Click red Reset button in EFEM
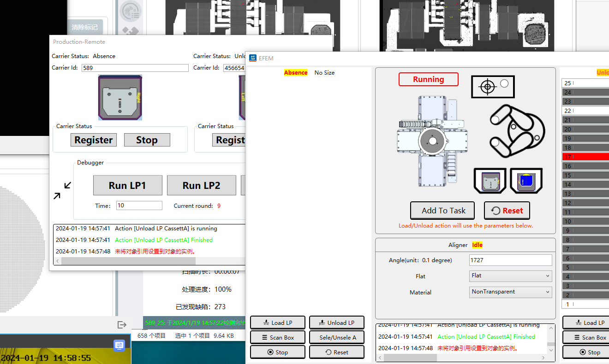The height and width of the screenshot is (364, 609). click(x=507, y=211)
